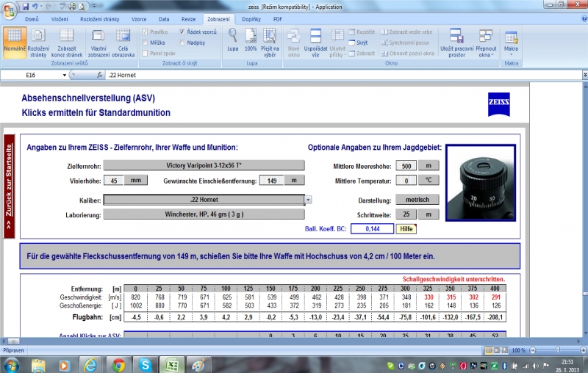
Task: Click the horizontal scrollbar thumb
Action: [x=13, y=341]
